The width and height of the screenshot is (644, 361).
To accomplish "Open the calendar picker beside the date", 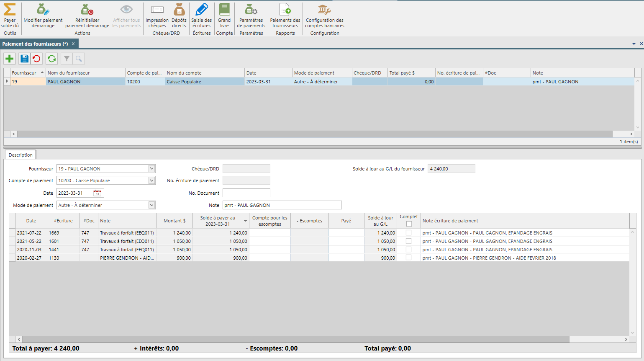I will [97, 193].
